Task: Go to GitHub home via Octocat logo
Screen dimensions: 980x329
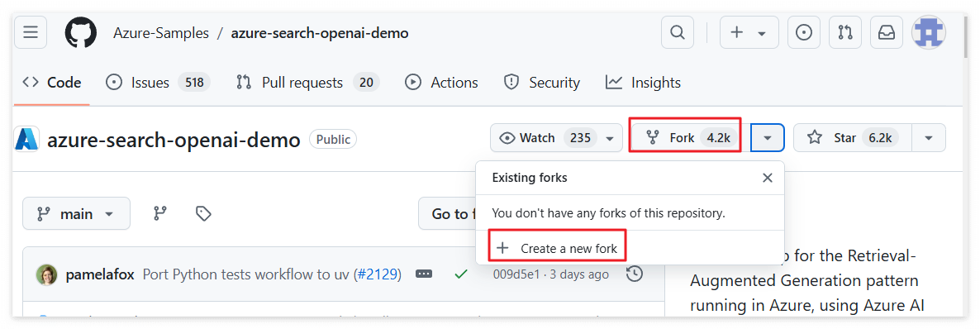Action: (81, 32)
